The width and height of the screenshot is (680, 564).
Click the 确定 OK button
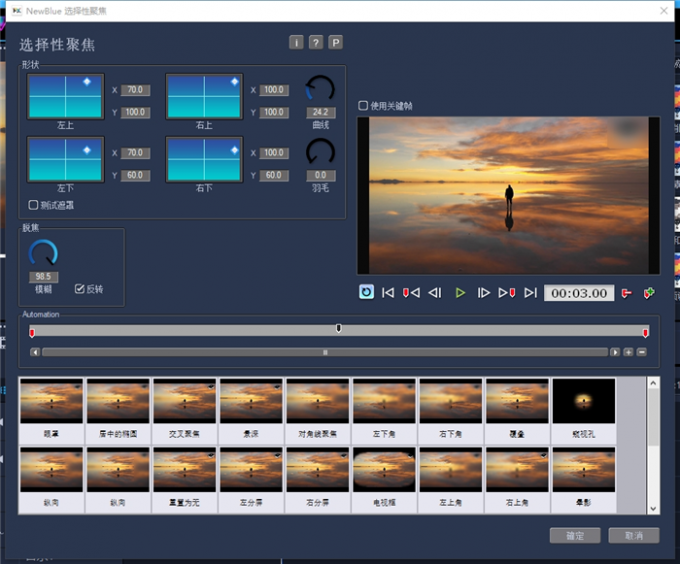575,535
